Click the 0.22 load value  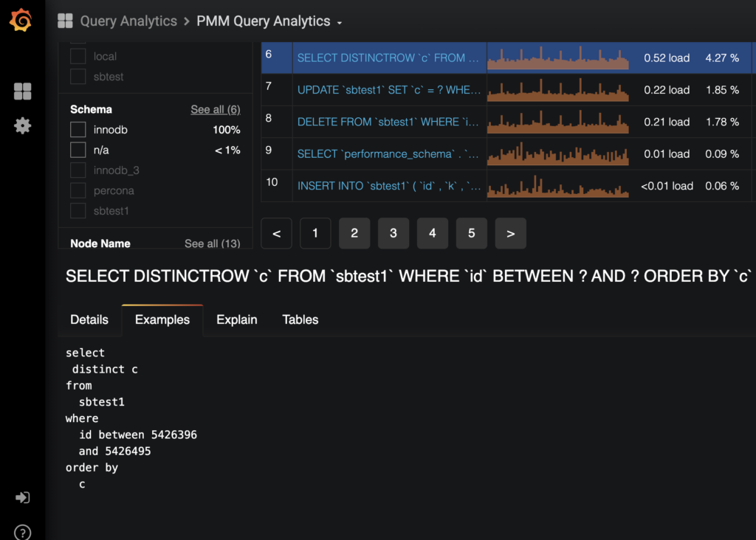667,90
